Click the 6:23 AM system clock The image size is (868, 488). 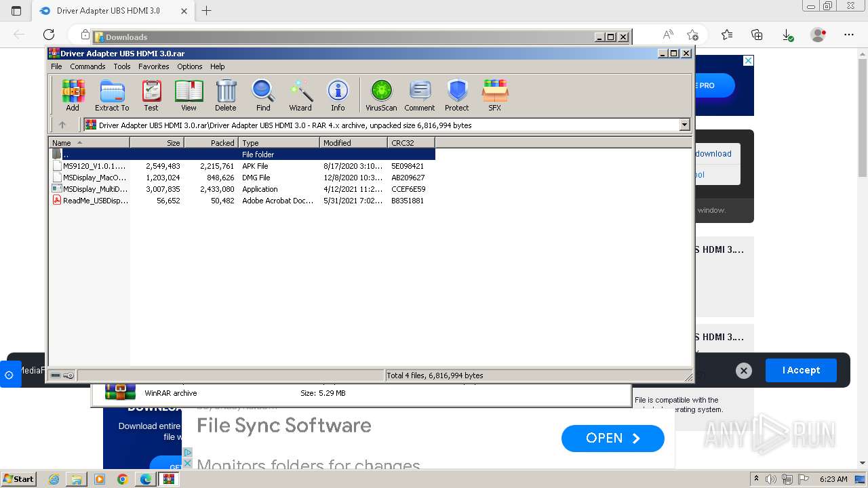coord(833,479)
